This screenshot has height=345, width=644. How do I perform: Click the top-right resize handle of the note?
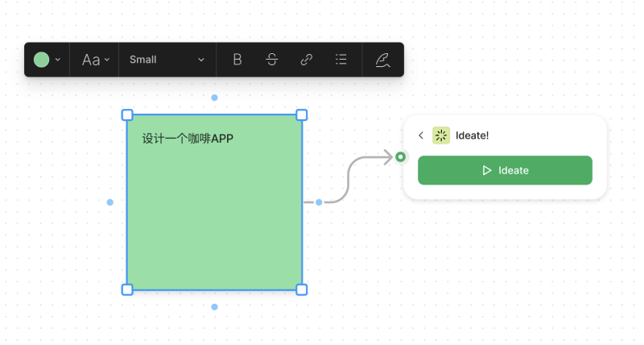tap(302, 115)
